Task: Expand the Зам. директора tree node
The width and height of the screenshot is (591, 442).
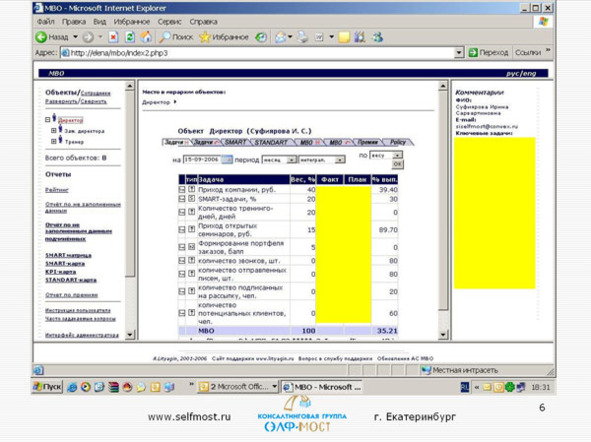Action: (x=54, y=130)
